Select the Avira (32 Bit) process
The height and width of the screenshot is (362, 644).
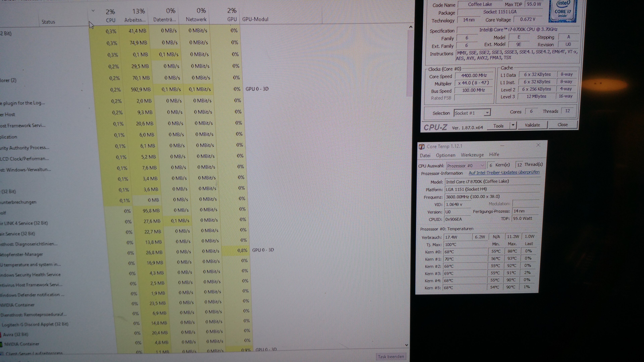pos(15,334)
